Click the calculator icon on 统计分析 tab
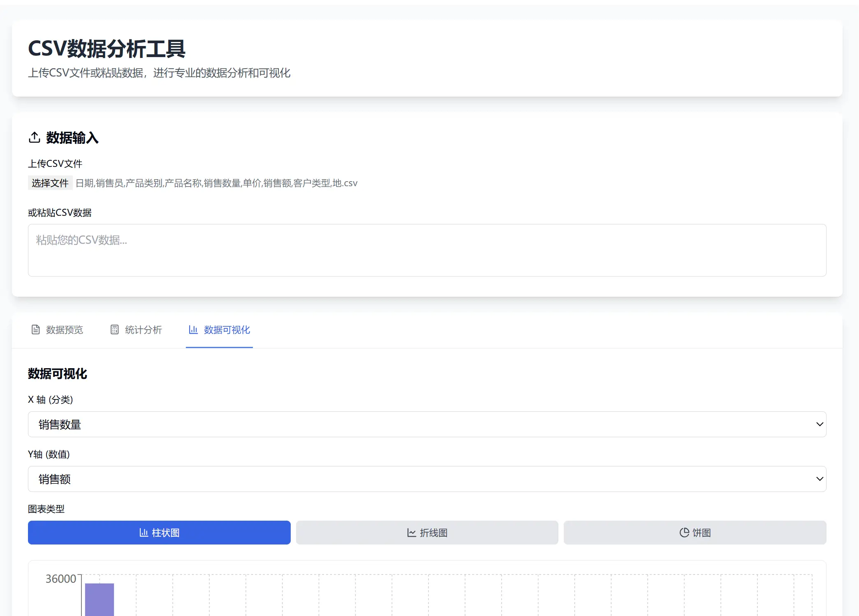The height and width of the screenshot is (616, 859). 115,330
